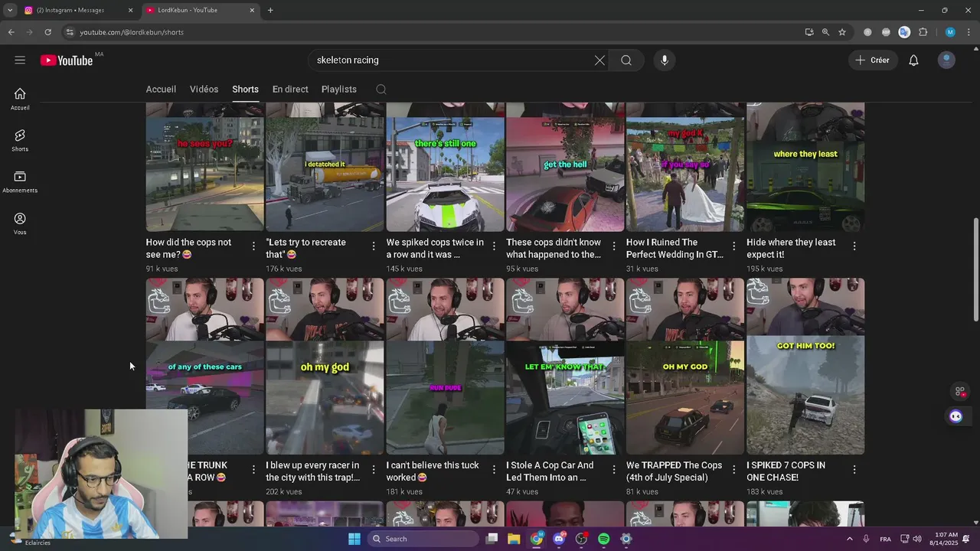Open a new browser tab with plus icon
The width and height of the screenshot is (980, 551).
(x=270, y=10)
